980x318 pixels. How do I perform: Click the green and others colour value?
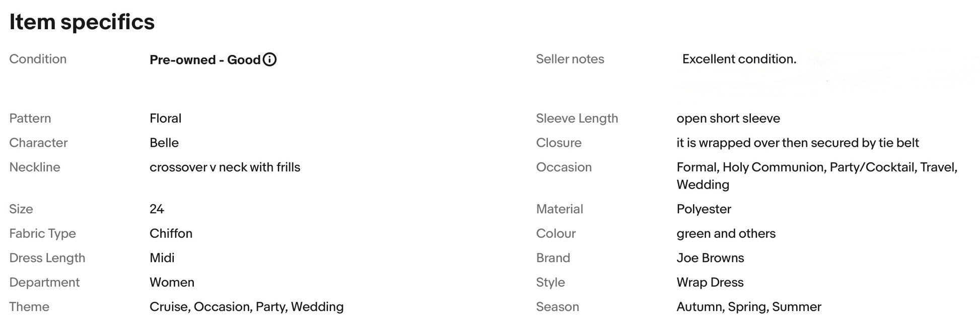(726, 233)
